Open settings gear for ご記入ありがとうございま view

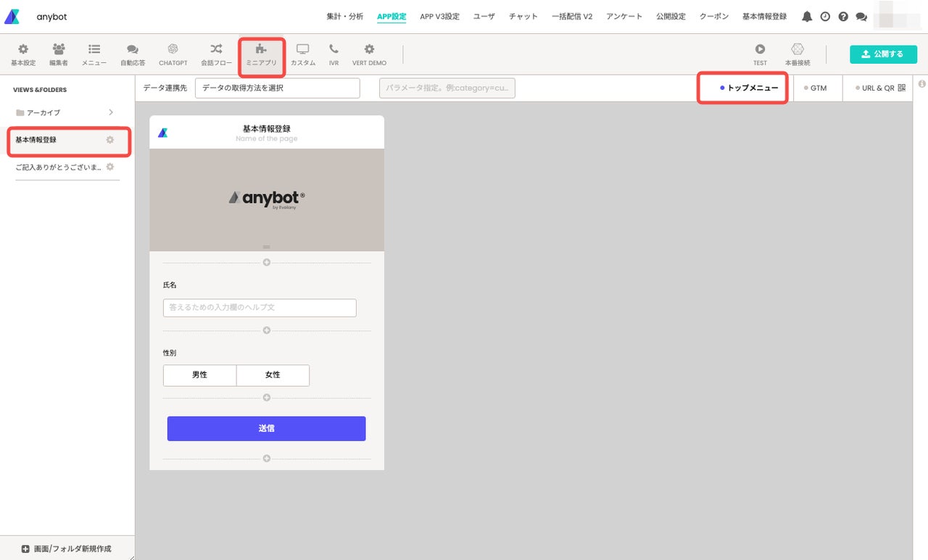(110, 167)
